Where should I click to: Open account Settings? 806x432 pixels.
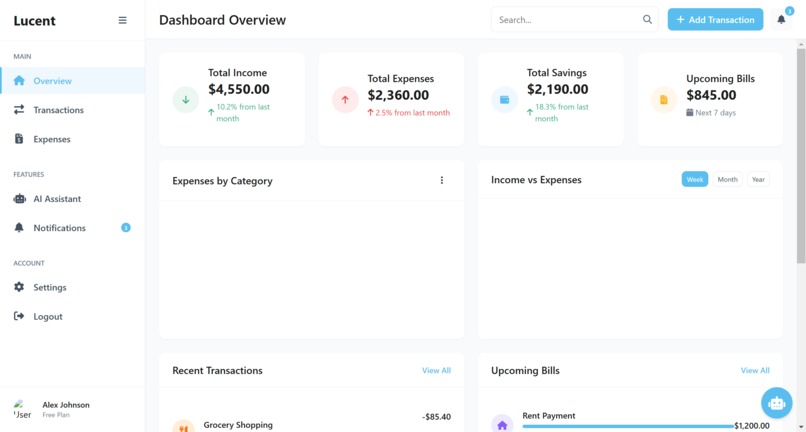coord(72,287)
